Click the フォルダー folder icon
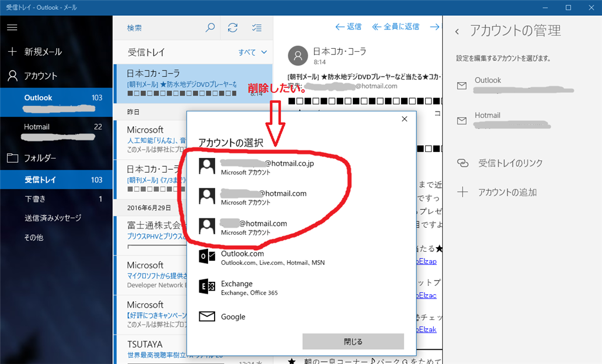 tap(13, 158)
